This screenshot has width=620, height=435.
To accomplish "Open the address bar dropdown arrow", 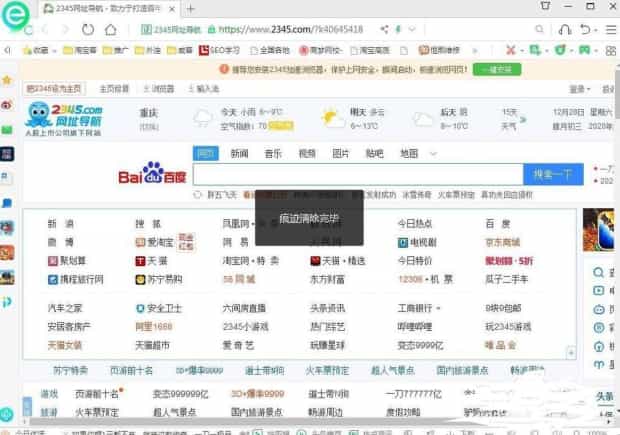I will [x=412, y=29].
